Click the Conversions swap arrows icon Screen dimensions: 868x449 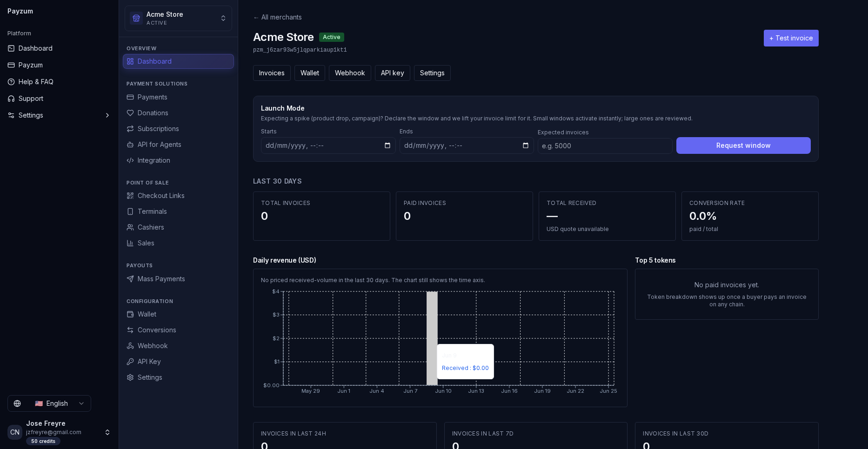[130, 330]
